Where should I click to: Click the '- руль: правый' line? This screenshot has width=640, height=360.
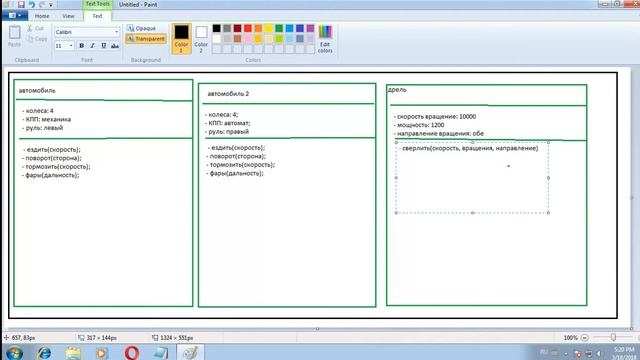coord(227,132)
